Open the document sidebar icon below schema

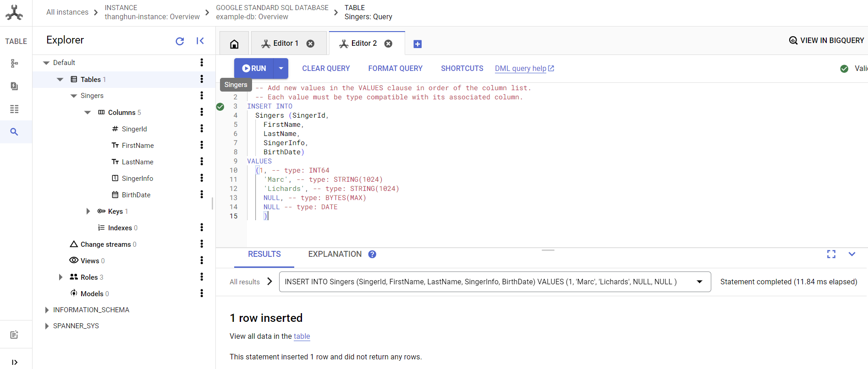(14, 86)
